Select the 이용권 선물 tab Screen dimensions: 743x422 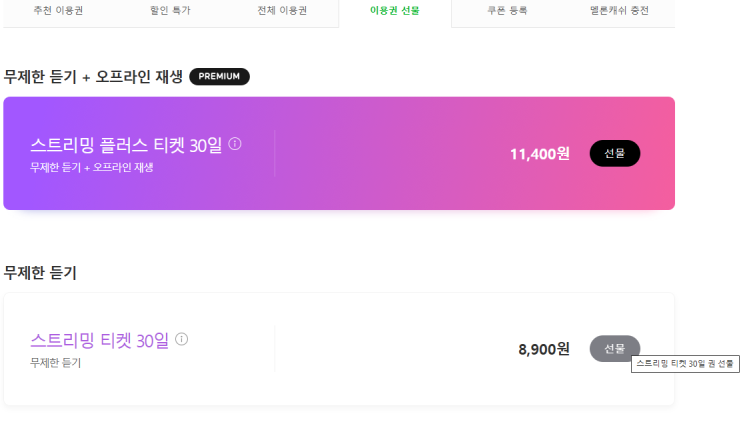[395, 11]
